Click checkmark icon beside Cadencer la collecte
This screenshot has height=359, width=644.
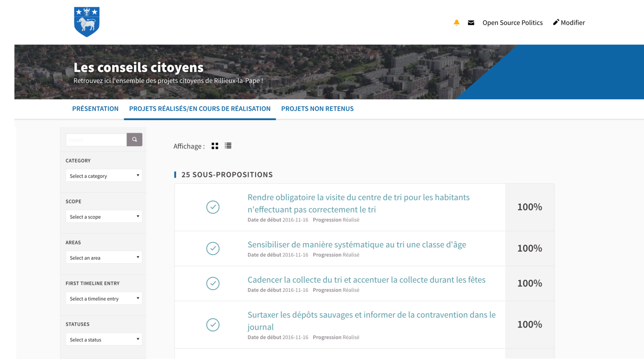[213, 284]
